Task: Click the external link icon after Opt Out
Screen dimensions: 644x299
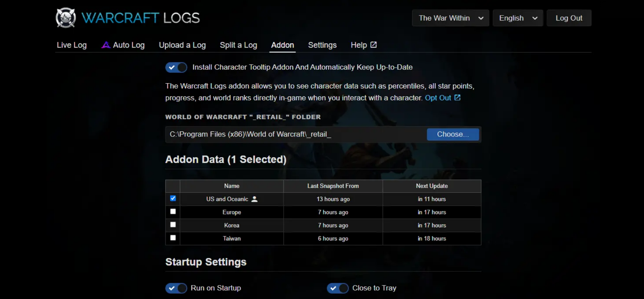Action: pyautogui.click(x=457, y=98)
